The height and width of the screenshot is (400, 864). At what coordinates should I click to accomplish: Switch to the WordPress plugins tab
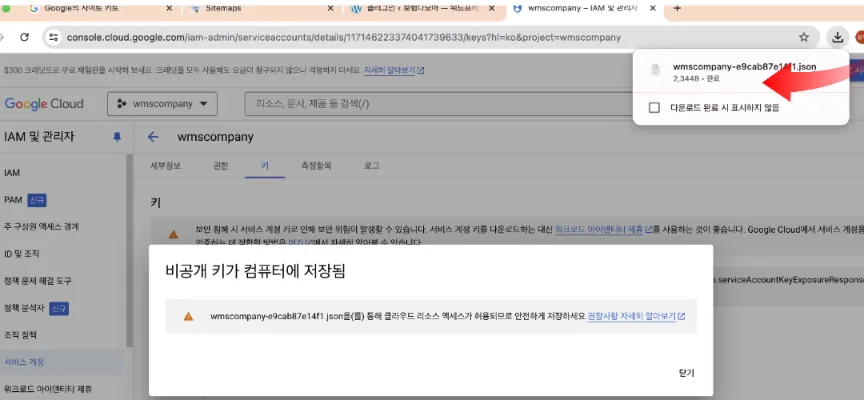tap(422, 8)
